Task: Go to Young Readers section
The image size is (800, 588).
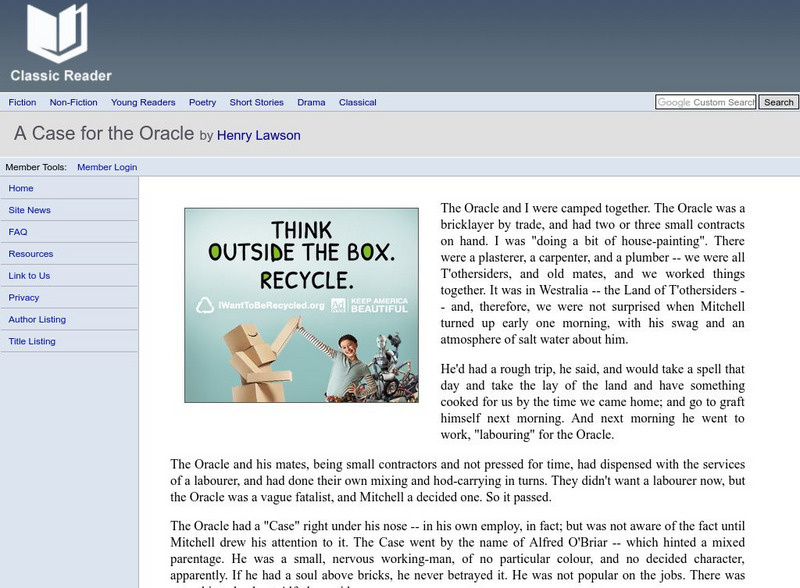Action: click(x=143, y=102)
